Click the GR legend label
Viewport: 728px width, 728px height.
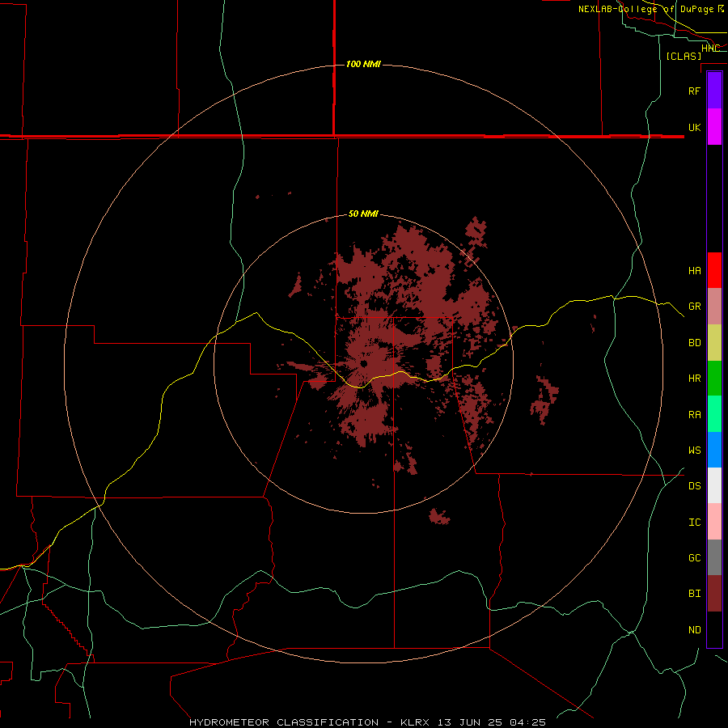(x=694, y=307)
